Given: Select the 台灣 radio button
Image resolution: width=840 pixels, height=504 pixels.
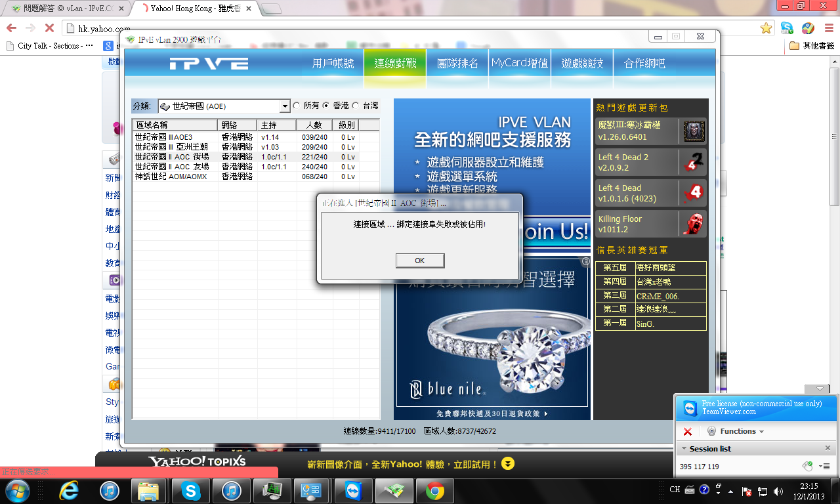Looking at the screenshot, I should 356,106.
